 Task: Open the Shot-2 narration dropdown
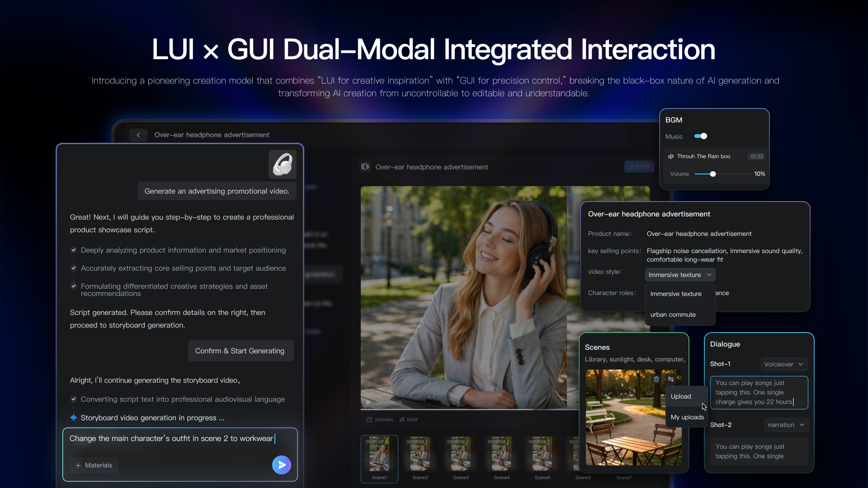pyautogui.click(x=786, y=425)
